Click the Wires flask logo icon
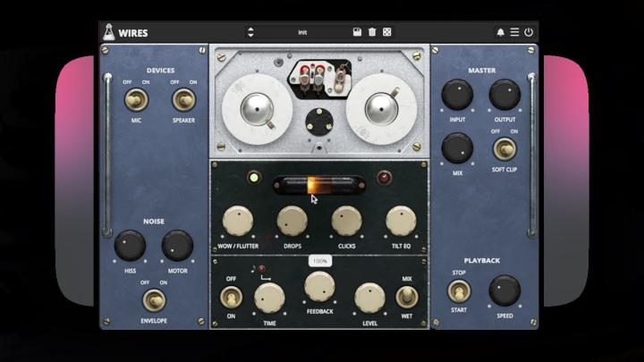644x362 pixels. [x=109, y=32]
